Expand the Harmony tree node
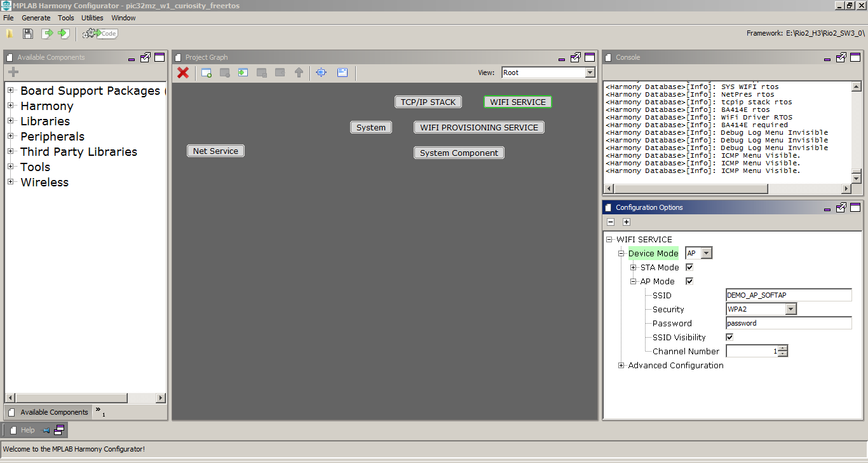The width and height of the screenshot is (868, 463). coord(11,106)
